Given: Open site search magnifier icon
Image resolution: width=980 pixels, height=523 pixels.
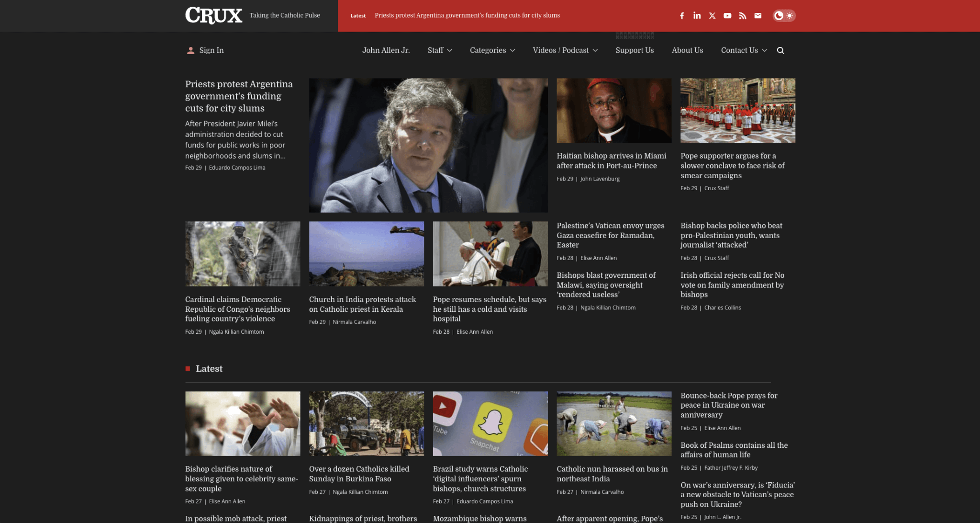Looking at the screenshot, I should tap(780, 51).
